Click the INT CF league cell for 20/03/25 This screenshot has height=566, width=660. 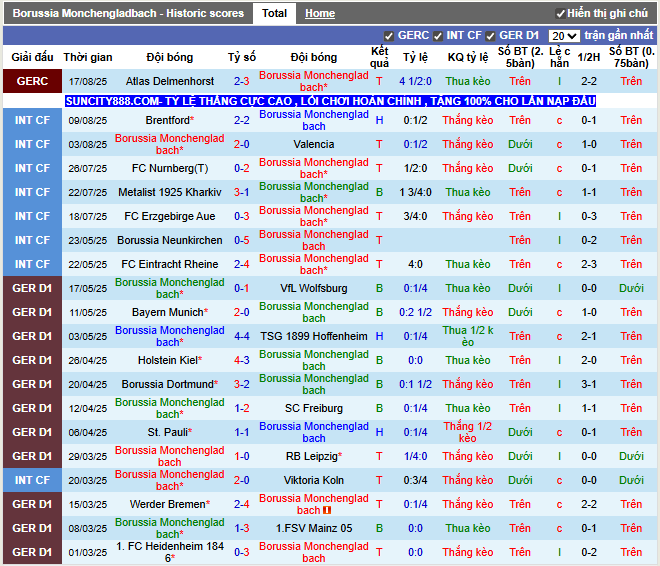point(32,480)
